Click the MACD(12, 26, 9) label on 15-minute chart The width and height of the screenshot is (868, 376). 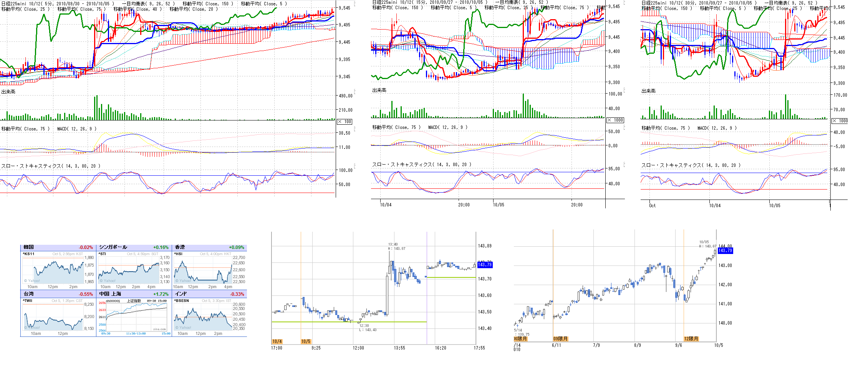pos(447,127)
